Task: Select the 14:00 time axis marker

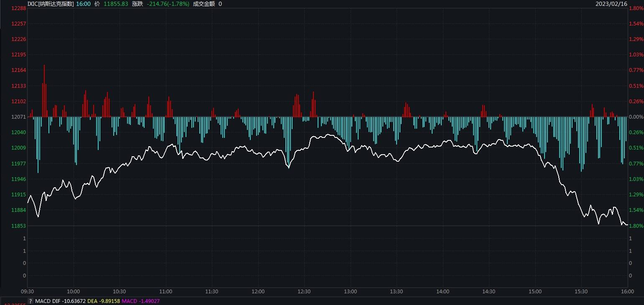Action: point(443,292)
